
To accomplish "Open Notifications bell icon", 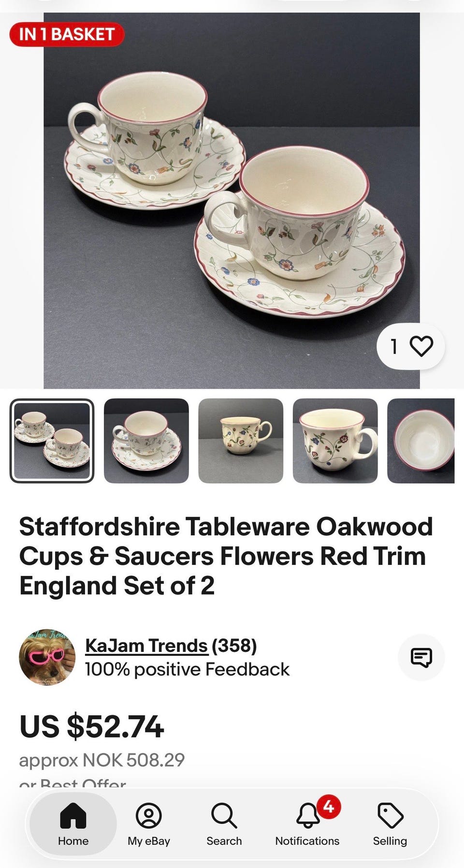I will (307, 815).
